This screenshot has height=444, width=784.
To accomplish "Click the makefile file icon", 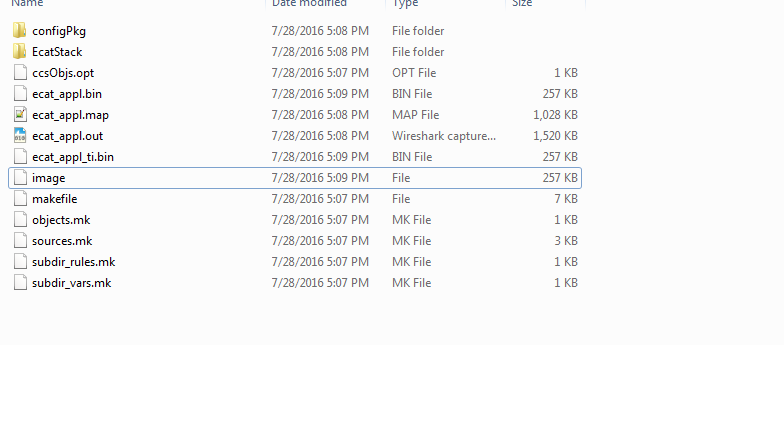I will pos(21,199).
